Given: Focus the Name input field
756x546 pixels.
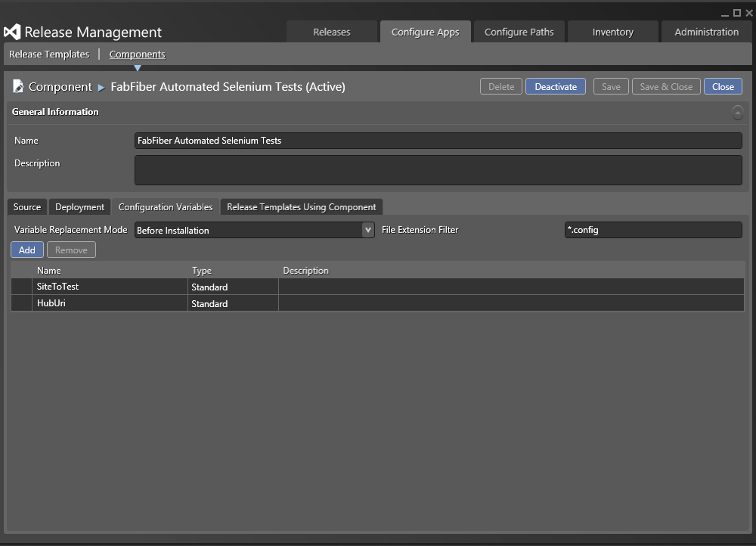Looking at the screenshot, I should pos(438,141).
